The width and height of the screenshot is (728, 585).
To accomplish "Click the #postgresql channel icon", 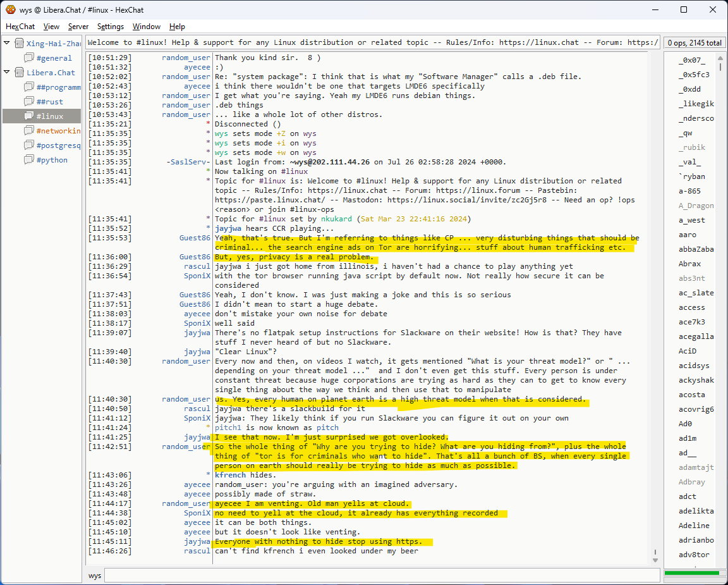I will [x=29, y=145].
